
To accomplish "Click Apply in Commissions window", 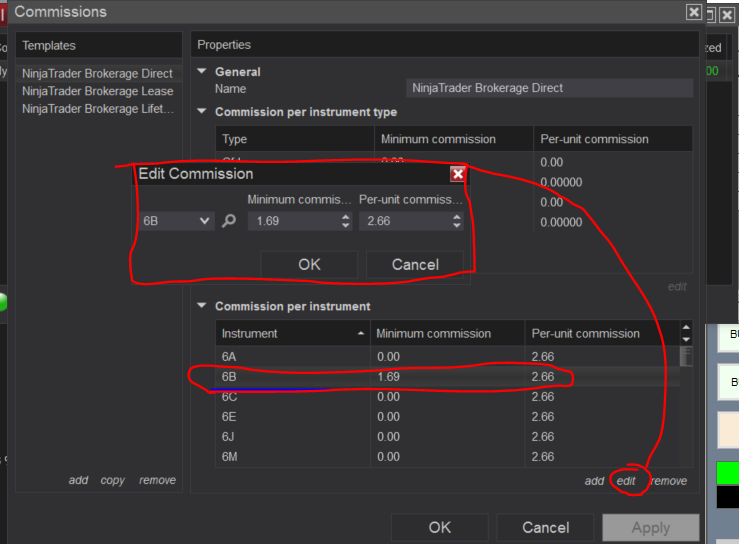I will pyautogui.click(x=650, y=528).
